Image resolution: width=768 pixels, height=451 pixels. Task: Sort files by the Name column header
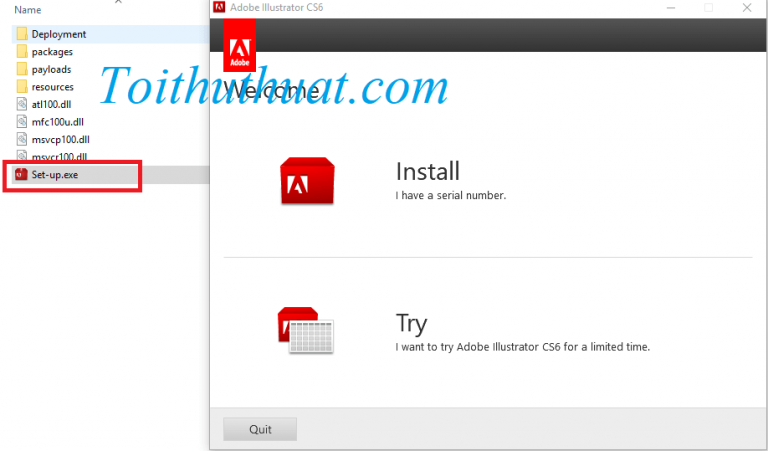(28, 10)
